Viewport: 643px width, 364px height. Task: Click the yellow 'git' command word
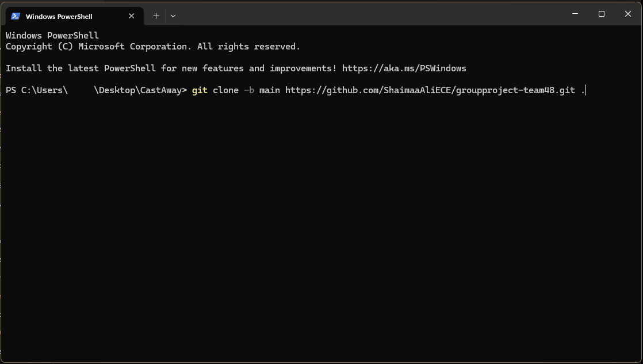[x=200, y=90]
